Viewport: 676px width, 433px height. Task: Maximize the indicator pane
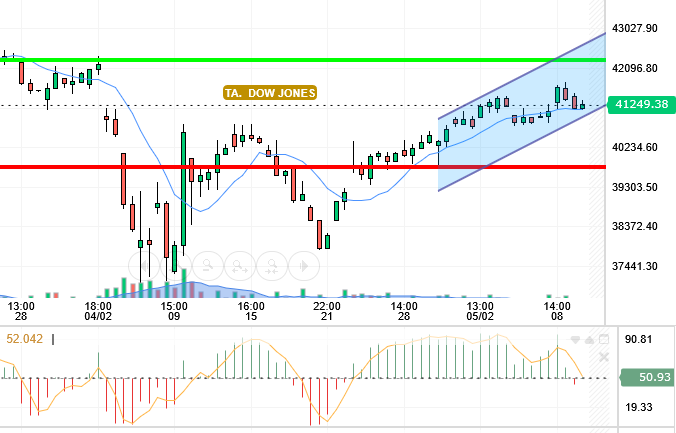click(604, 339)
